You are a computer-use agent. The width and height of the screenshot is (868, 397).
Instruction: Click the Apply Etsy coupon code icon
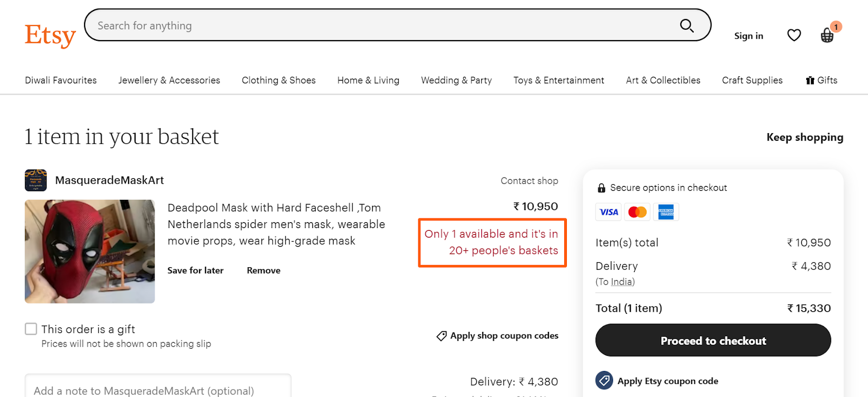[603, 380]
